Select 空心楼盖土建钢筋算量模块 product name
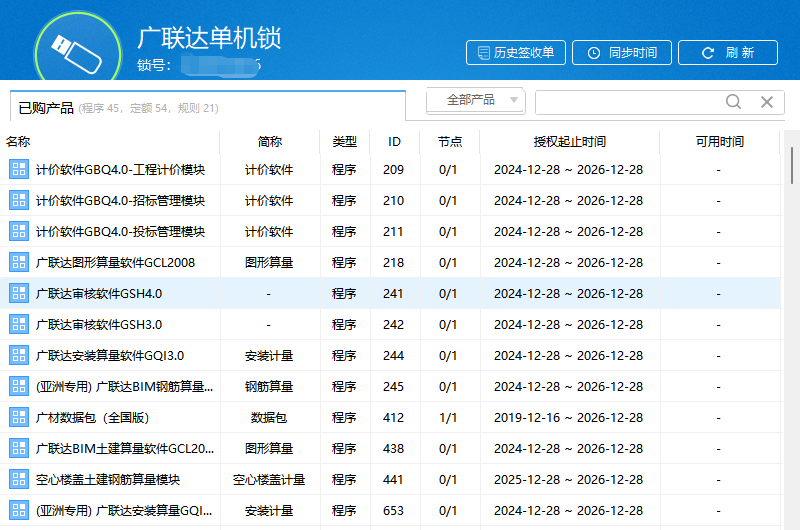800x530 pixels. [x=108, y=479]
